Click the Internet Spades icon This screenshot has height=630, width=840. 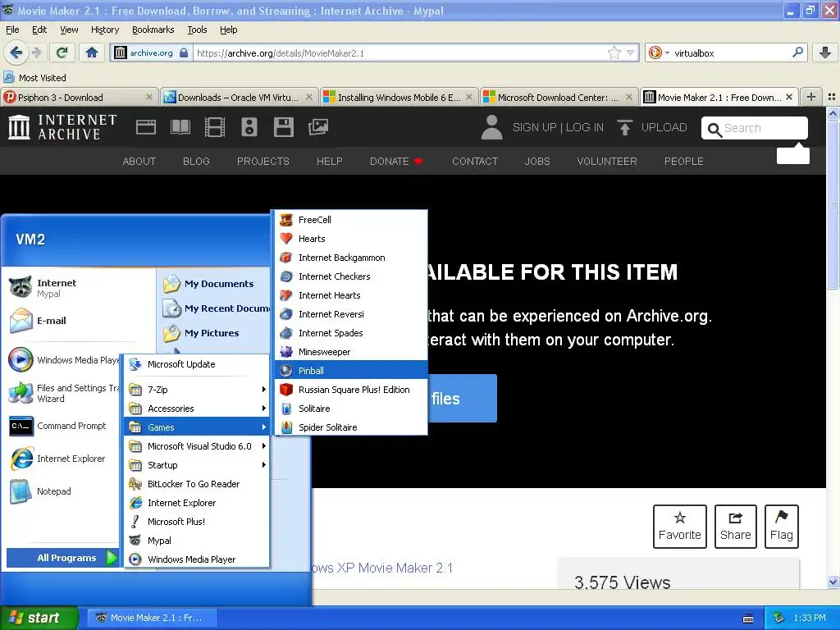pos(286,333)
